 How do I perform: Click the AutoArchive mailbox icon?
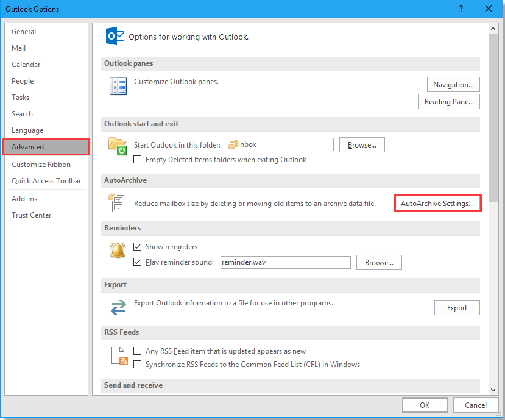point(116,203)
